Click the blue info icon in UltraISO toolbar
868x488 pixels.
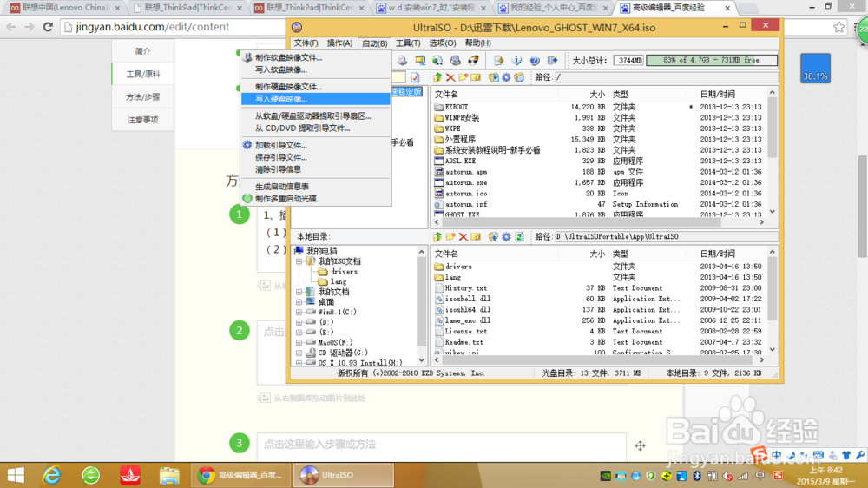(516, 61)
